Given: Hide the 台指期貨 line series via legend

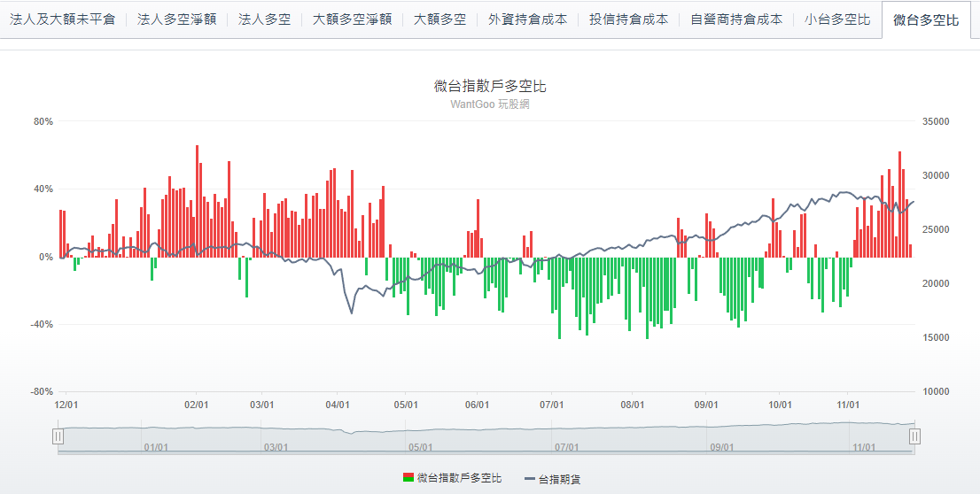Looking at the screenshot, I should pyautogui.click(x=553, y=479).
